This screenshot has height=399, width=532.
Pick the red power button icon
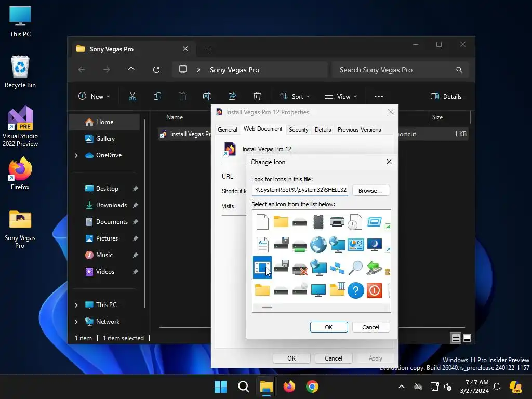click(374, 290)
